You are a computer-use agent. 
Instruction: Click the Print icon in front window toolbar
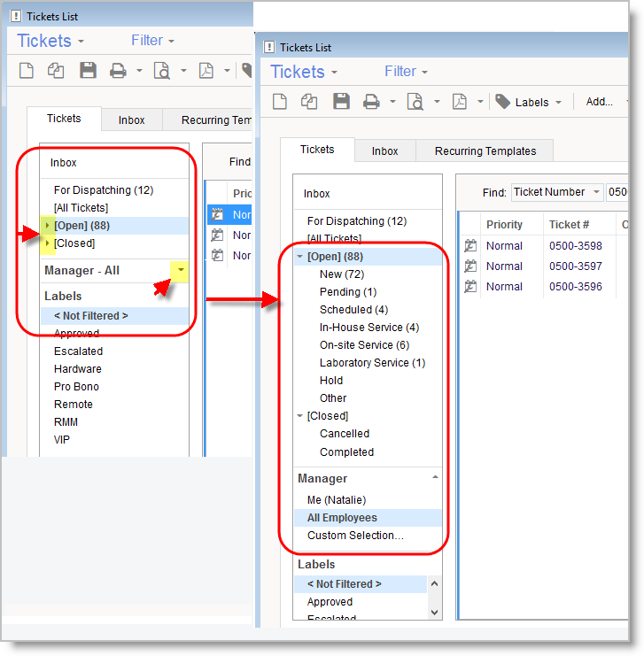pyautogui.click(x=372, y=102)
